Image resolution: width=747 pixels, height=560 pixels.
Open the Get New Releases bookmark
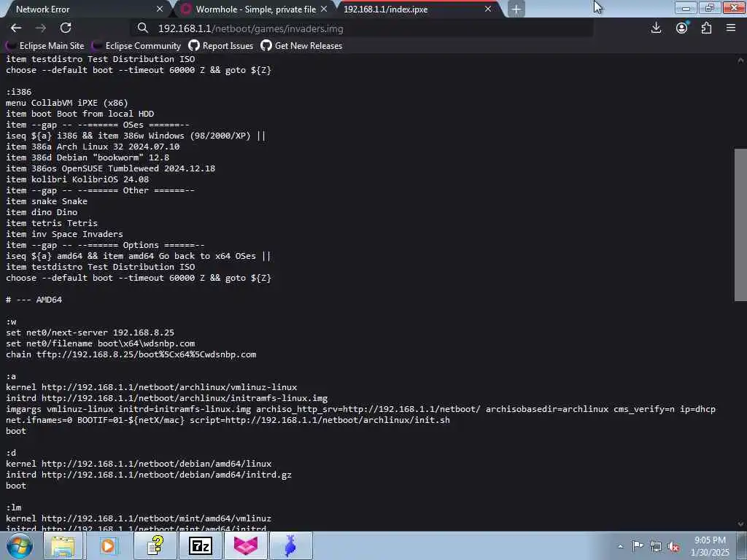pyautogui.click(x=301, y=46)
